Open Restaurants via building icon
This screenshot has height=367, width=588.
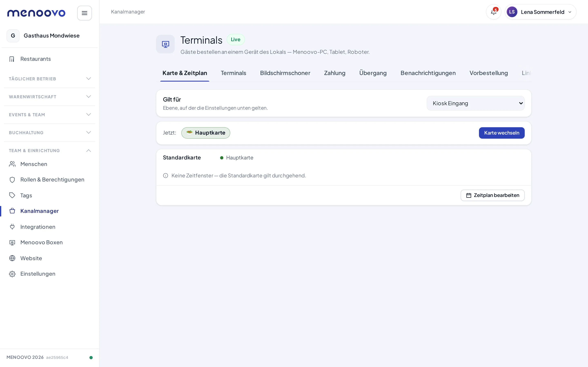click(12, 59)
